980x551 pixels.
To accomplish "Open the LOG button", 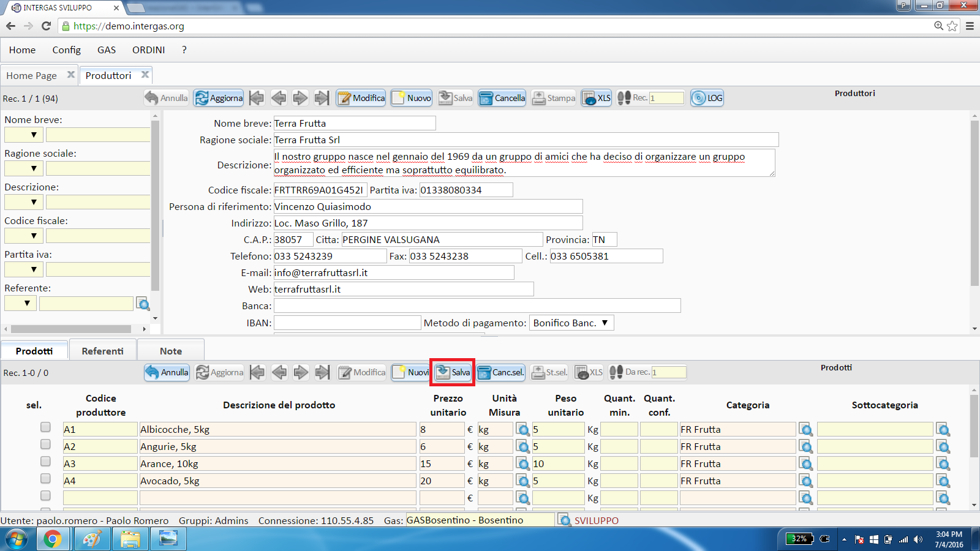I will [x=707, y=98].
